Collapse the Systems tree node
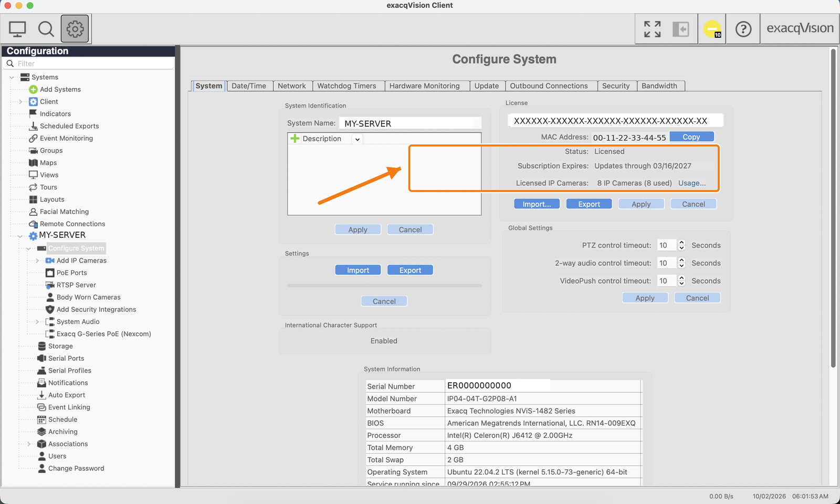This screenshot has width=840, height=504. 12,77
